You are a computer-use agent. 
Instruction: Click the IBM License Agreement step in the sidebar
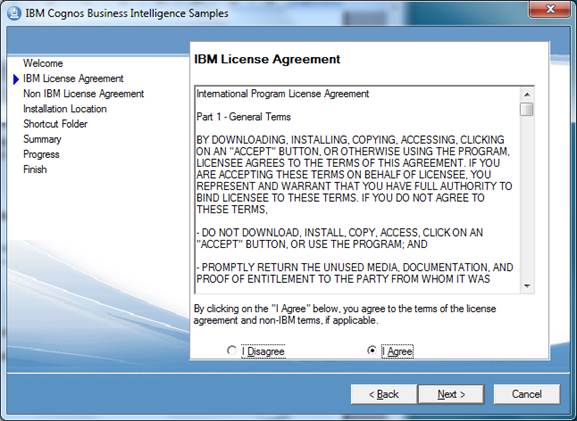tap(73, 79)
